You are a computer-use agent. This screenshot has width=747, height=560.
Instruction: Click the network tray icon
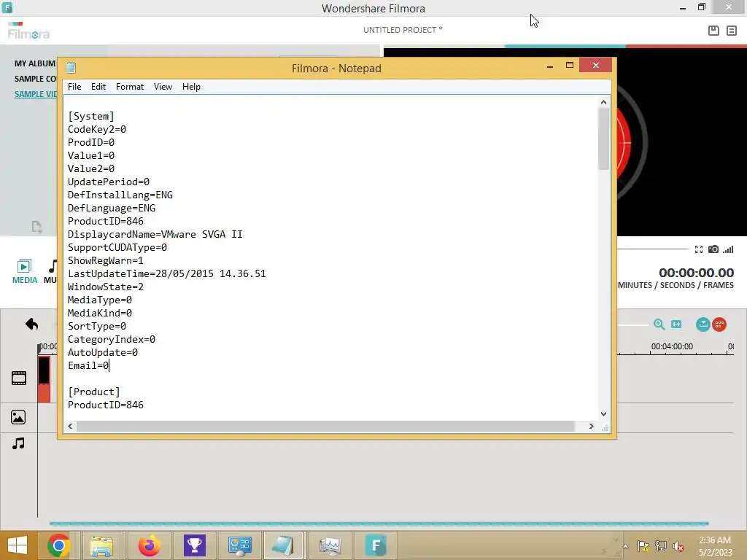coord(660,545)
